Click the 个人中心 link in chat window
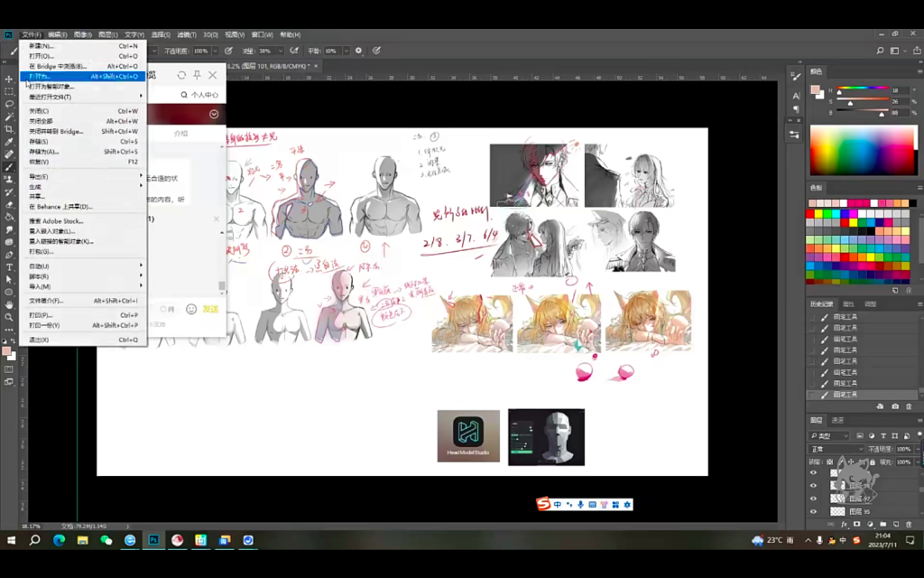Screen dimensions: 924x578 (x=203, y=95)
